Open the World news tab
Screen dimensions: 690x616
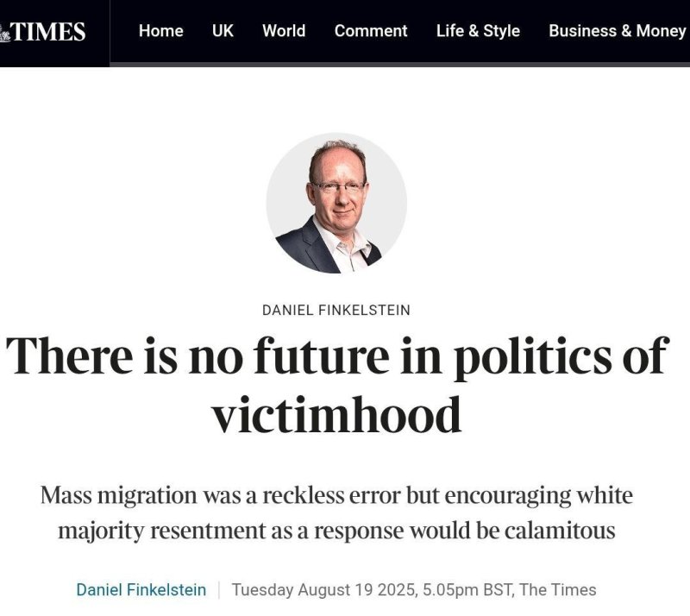pyautogui.click(x=284, y=31)
